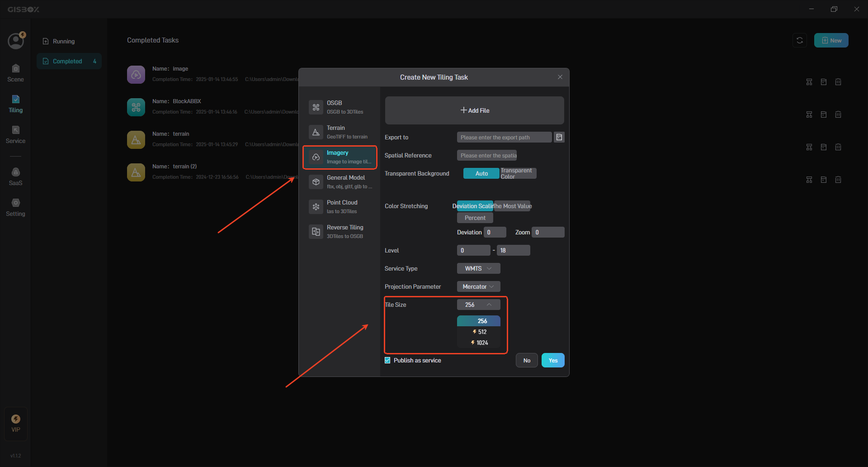
Task: Refresh the completed tasks list
Action: (800, 40)
